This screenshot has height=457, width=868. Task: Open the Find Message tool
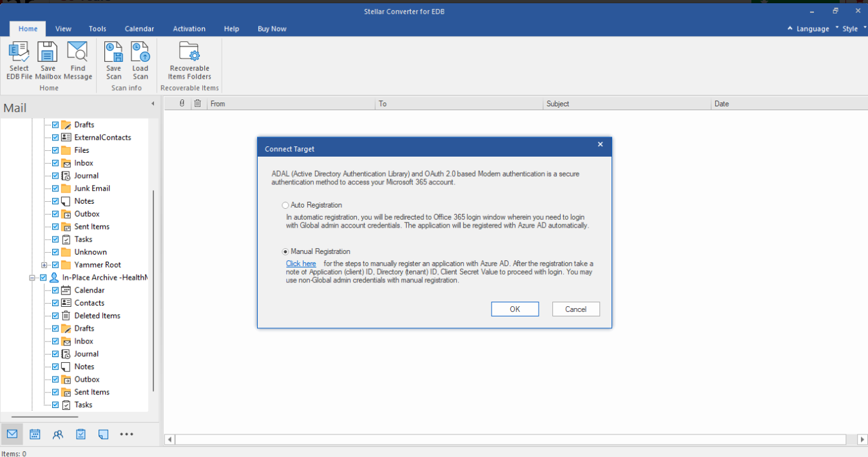(x=78, y=53)
